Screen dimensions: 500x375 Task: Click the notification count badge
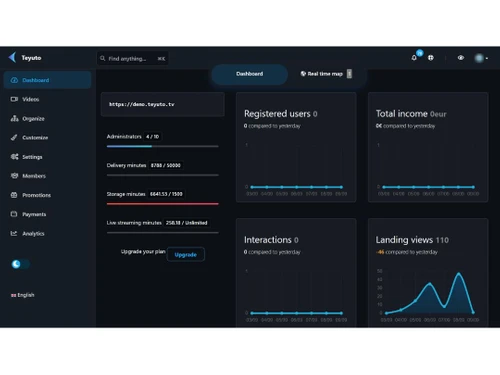420,53
